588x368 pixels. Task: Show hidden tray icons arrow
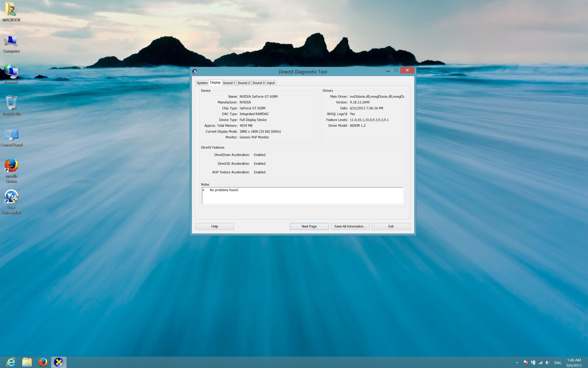[x=517, y=363]
